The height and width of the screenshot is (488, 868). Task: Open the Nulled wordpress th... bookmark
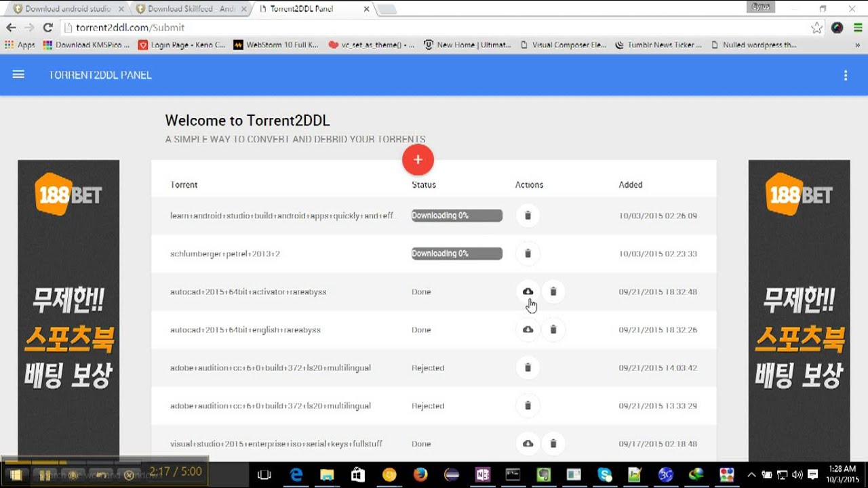[x=754, y=45]
